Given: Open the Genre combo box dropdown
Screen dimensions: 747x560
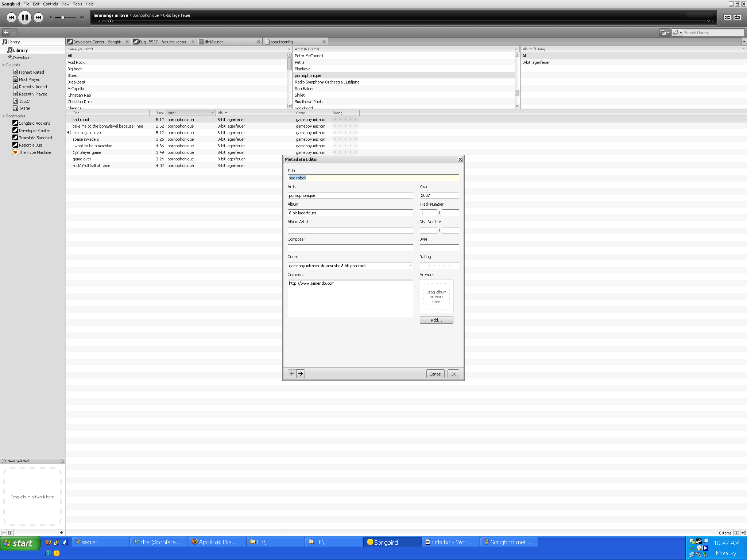Looking at the screenshot, I should [x=411, y=265].
